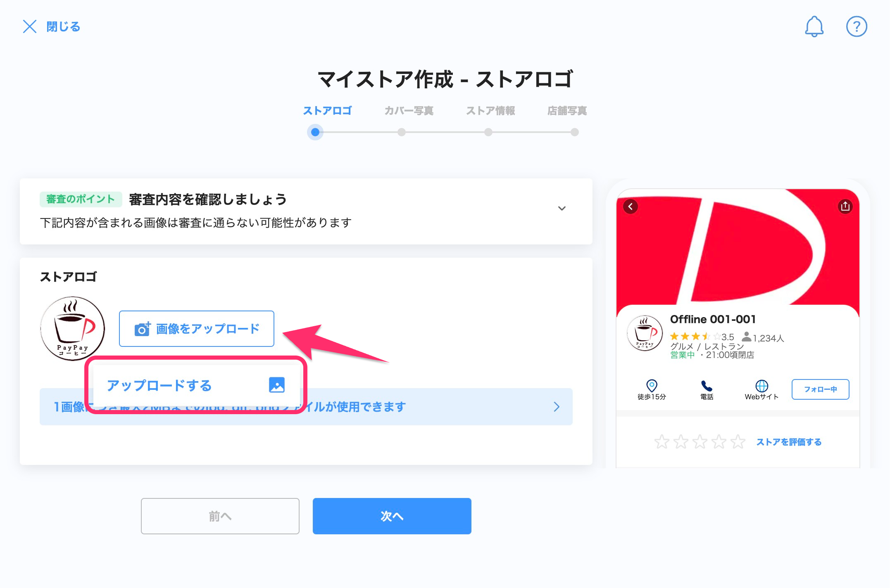Toggle the フォロー中 follow button
Viewport: 890px width, 588px height.
tap(821, 389)
